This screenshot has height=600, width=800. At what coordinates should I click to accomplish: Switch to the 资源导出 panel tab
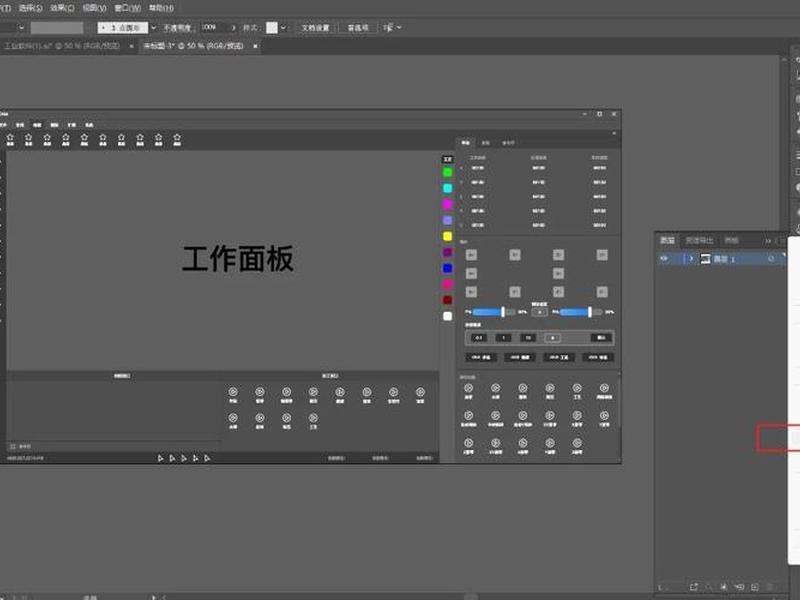coord(699,240)
